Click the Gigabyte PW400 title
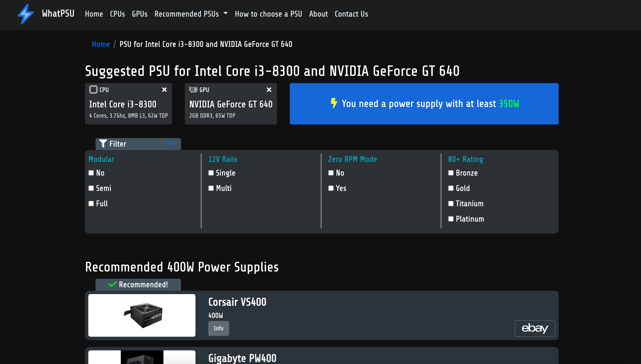This screenshot has width=641, height=364. coord(242,358)
